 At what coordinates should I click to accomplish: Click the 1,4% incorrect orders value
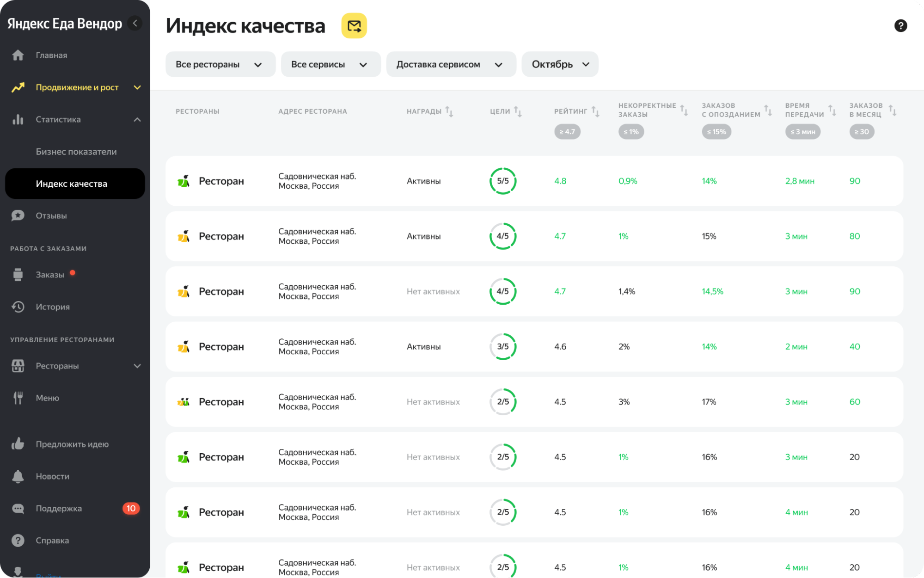coord(627,292)
